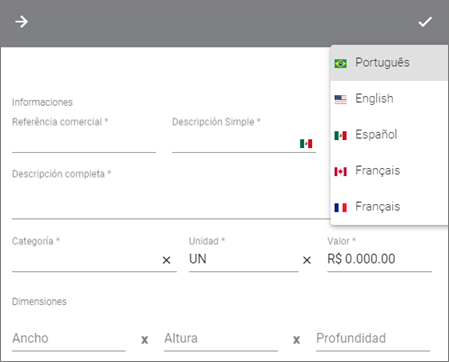The height and width of the screenshot is (362, 449).
Task: Clear the Categoría field with X
Action: click(166, 260)
